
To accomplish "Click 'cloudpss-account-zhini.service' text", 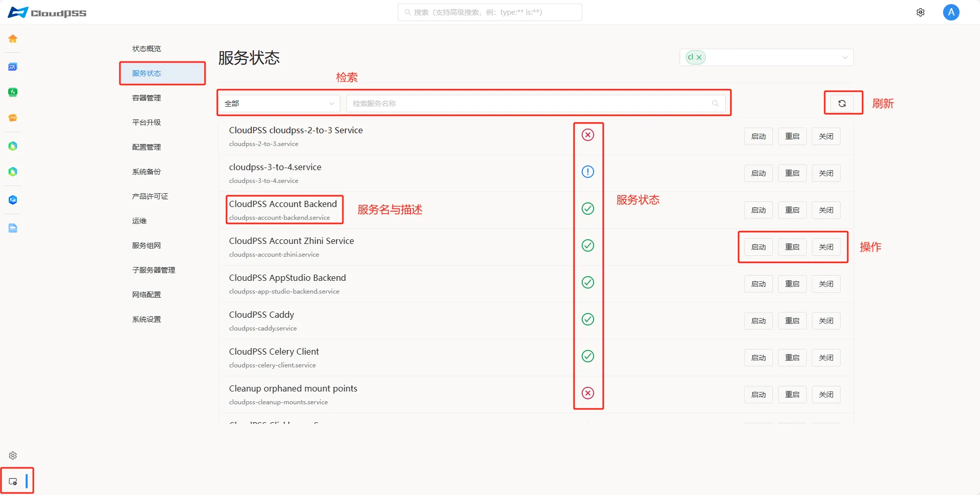I will 274,255.
